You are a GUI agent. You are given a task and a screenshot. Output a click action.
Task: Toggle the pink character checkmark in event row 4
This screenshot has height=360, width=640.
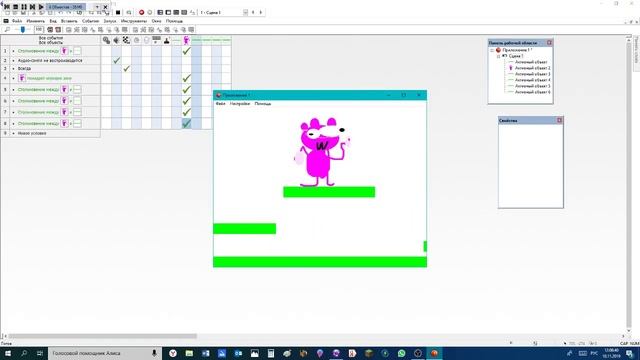[x=187, y=78]
